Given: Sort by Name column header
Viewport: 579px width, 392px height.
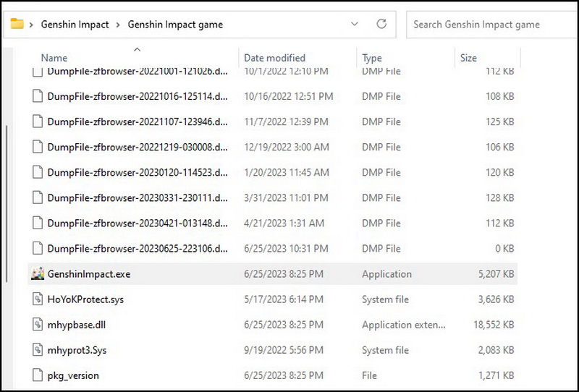Looking at the screenshot, I should coord(54,58).
